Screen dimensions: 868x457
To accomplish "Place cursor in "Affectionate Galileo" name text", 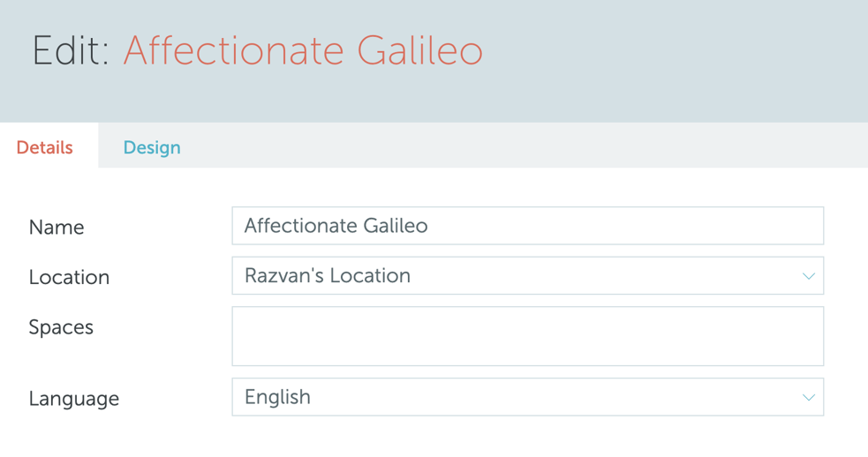I will pos(336,226).
